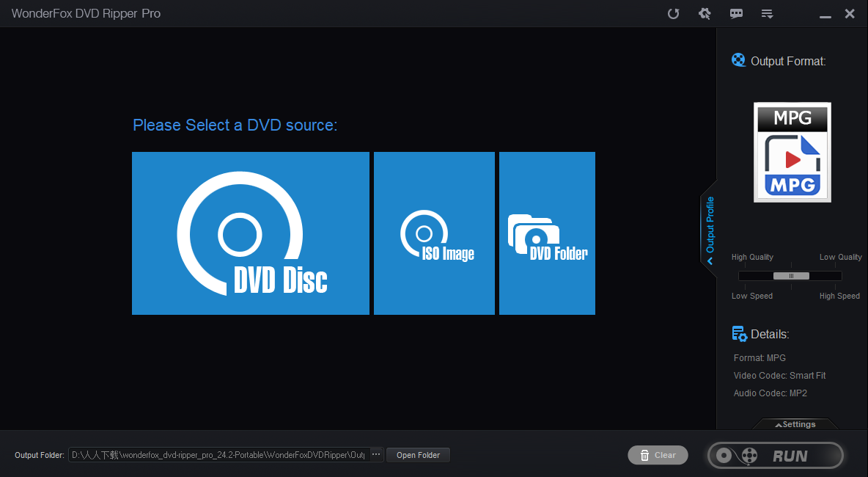Screen dimensions: 868x477
Task: Click the MPG format thumbnail
Action: coord(792,152)
